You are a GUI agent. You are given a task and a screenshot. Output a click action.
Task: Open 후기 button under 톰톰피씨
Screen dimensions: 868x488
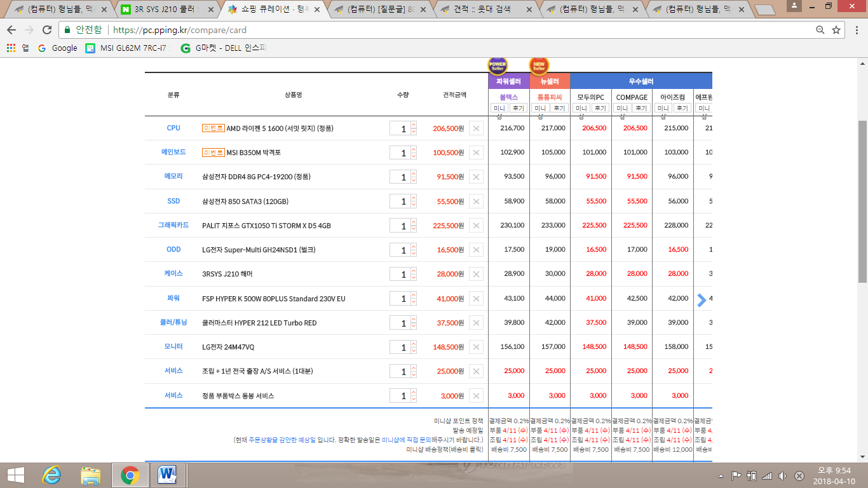559,108
